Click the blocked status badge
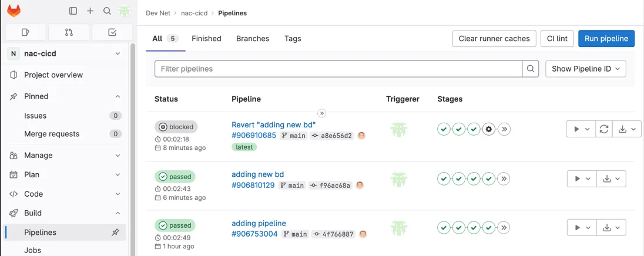The width and height of the screenshot is (644, 256). tap(176, 127)
